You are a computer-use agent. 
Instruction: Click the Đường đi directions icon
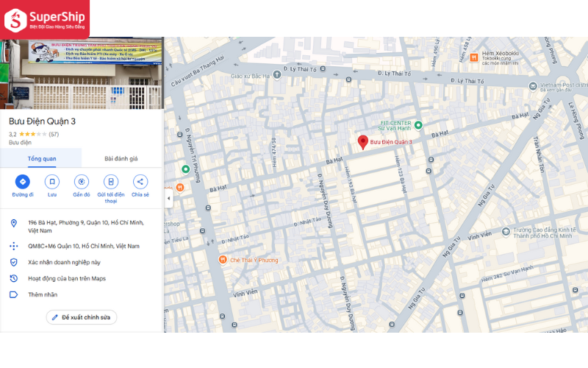tap(23, 182)
